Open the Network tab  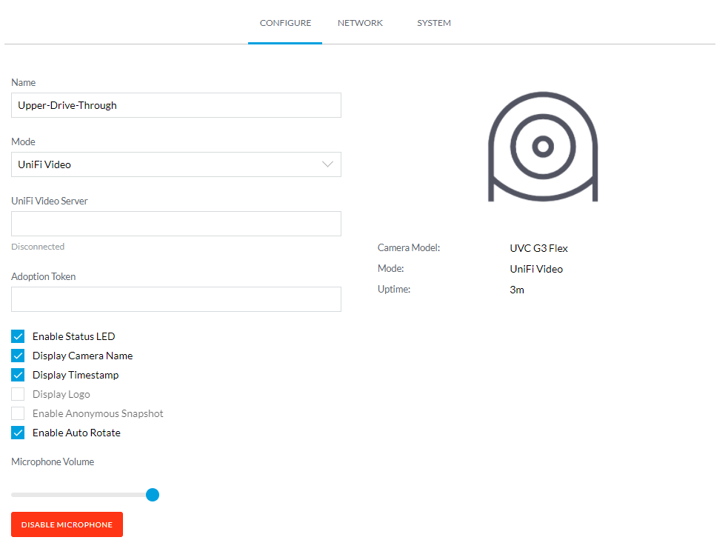(x=360, y=23)
